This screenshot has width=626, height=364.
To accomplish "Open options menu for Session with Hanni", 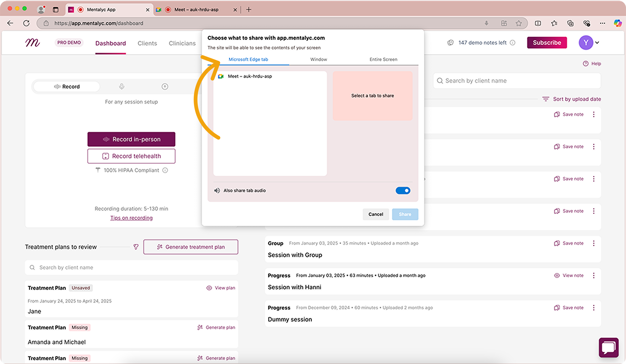I will click(594, 276).
